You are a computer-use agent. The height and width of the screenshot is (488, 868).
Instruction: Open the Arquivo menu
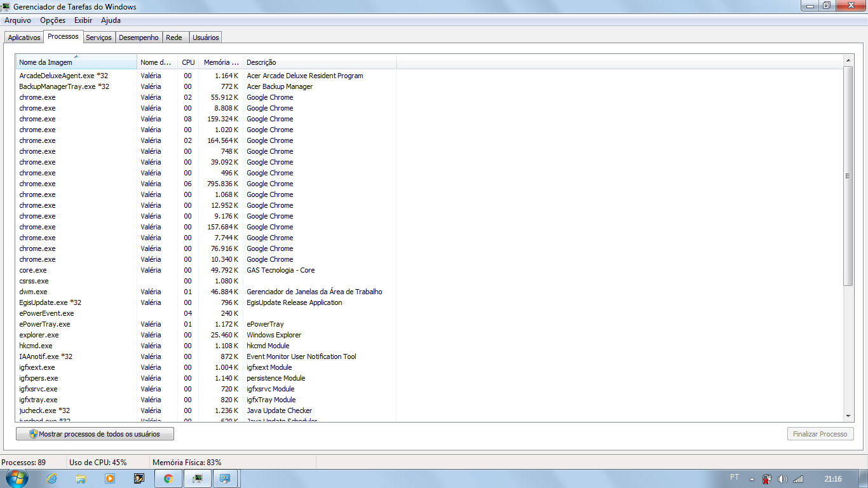point(18,20)
